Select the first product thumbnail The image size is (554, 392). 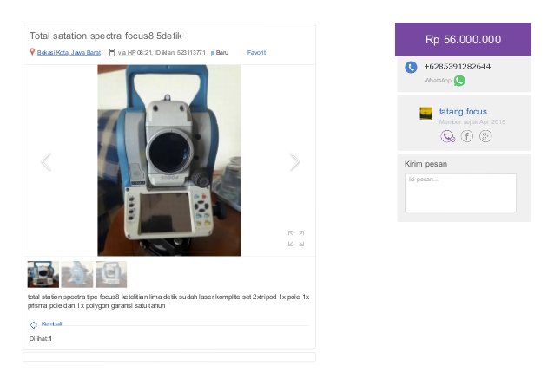pyautogui.click(x=43, y=274)
